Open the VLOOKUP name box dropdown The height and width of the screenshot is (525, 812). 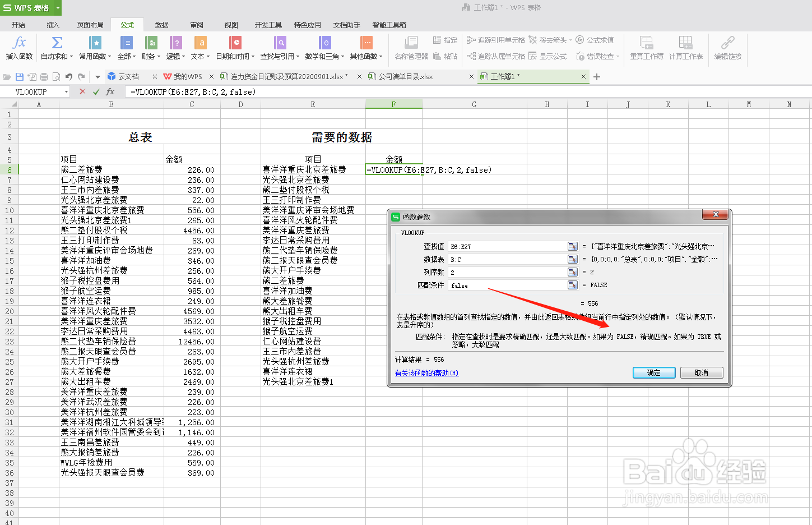pos(66,91)
